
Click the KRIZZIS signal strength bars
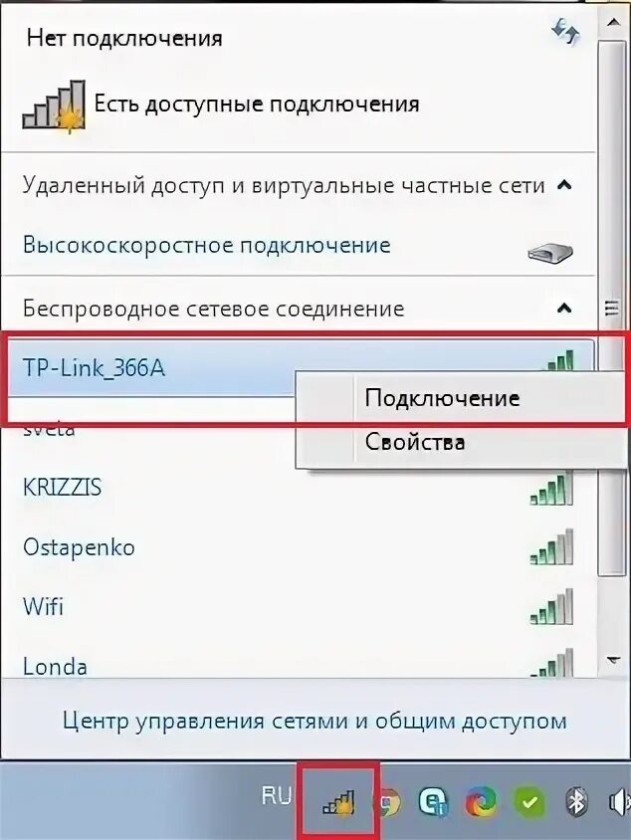tap(551, 489)
